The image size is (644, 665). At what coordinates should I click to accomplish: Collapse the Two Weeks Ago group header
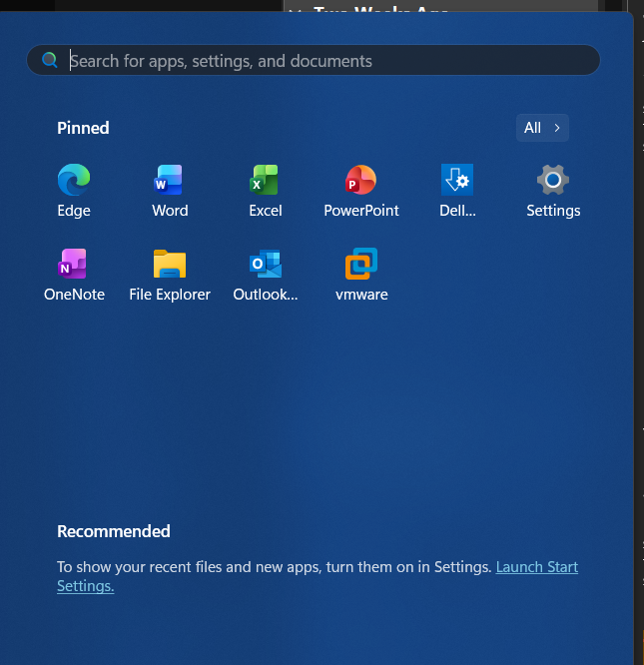click(x=296, y=10)
